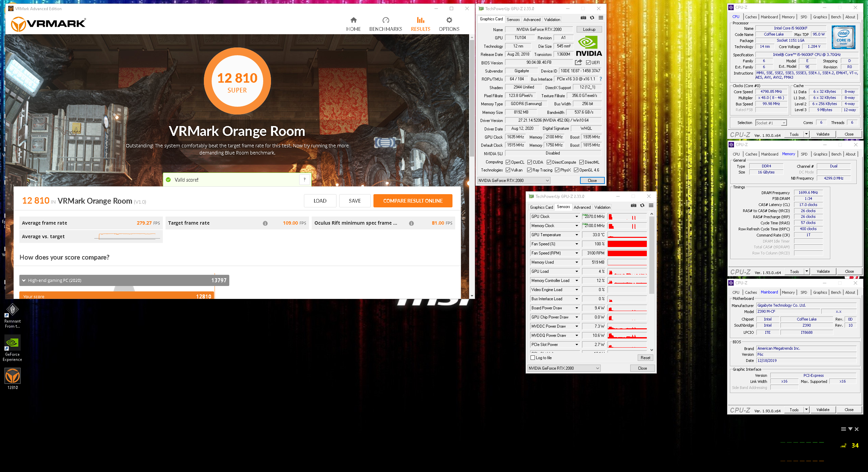Screen dimensions: 868x472
Task: Click Reset button in GPU-Z Sensors
Action: [x=645, y=358]
